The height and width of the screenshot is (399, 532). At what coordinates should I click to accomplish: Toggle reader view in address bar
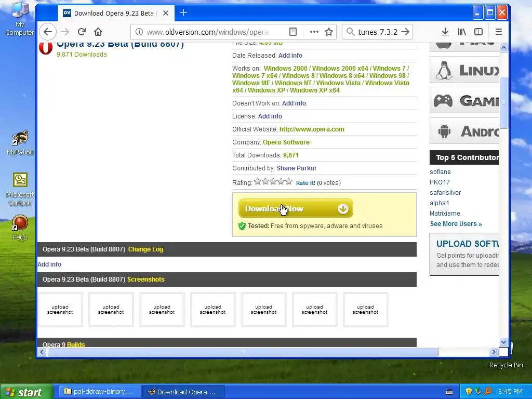(x=293, y=32)
